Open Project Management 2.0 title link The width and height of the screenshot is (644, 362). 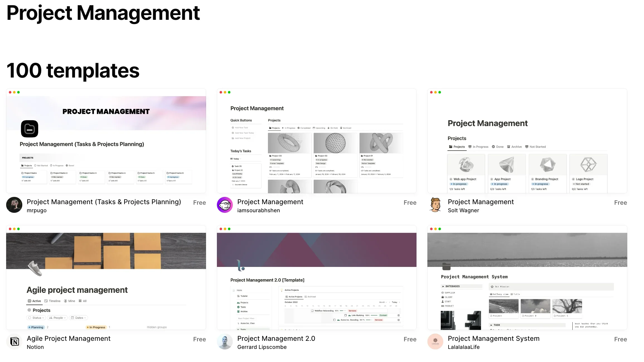276,339
